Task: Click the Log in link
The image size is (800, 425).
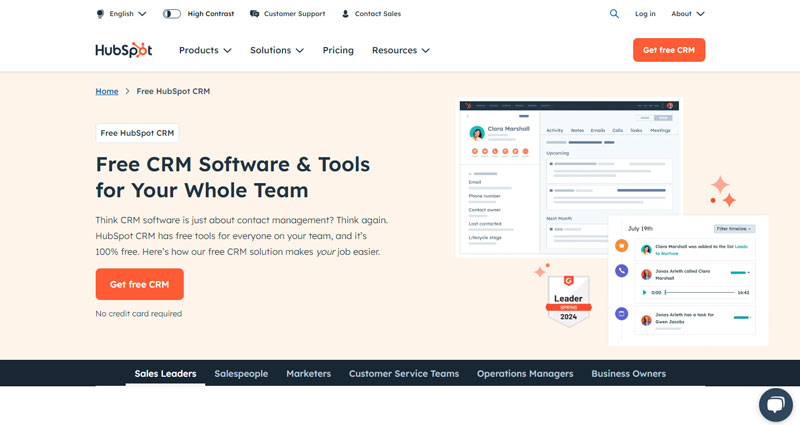Action: 645,14
